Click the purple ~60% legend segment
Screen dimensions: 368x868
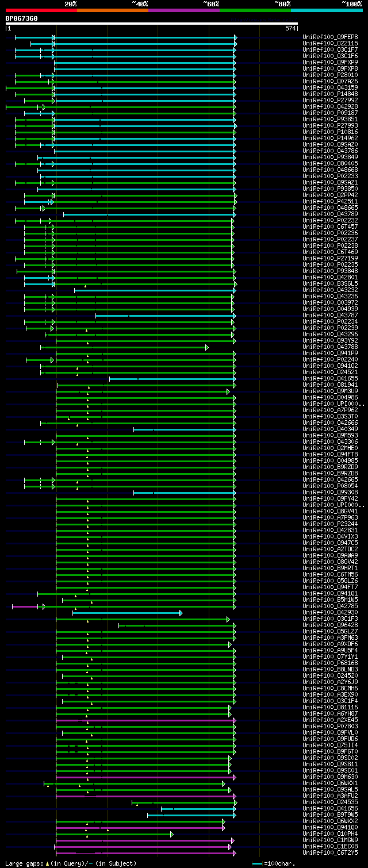pos(184,10)
